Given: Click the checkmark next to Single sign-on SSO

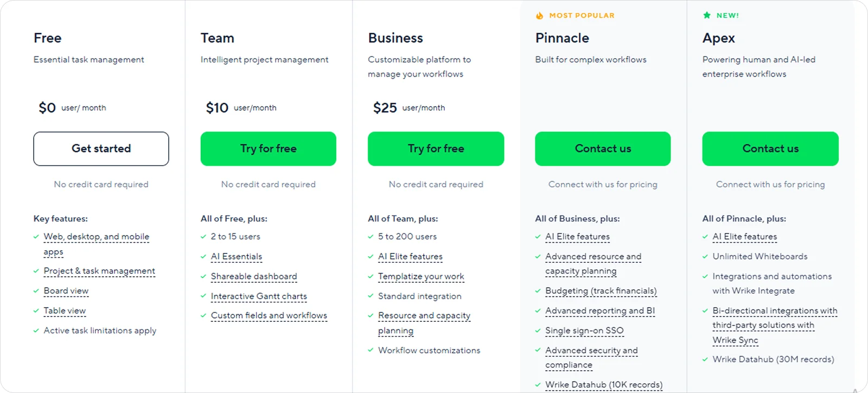Looking at the screenshot, I should point(538,331).
